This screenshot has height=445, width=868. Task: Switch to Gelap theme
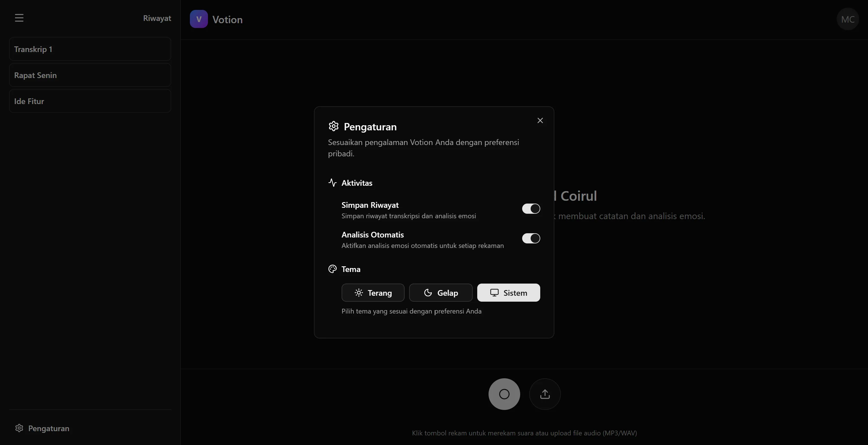440,293
